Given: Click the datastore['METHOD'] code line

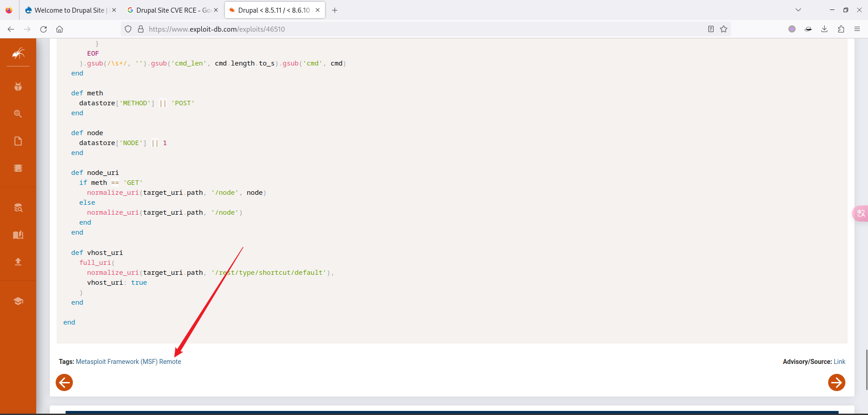Looking at the screenshot, I should click(137, 103).
